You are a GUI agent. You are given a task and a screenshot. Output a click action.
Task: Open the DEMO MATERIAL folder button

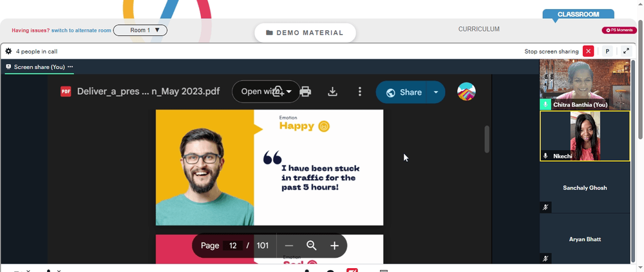point(305,33)
